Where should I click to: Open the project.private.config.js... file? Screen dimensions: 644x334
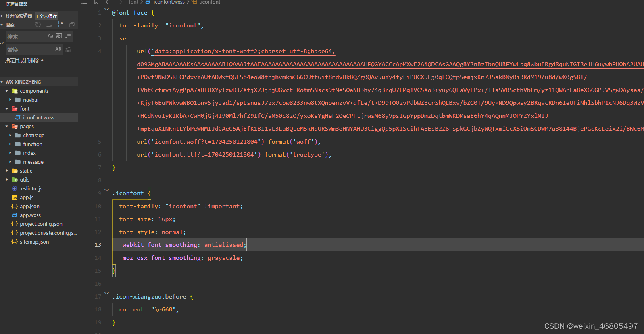[48, 233]
